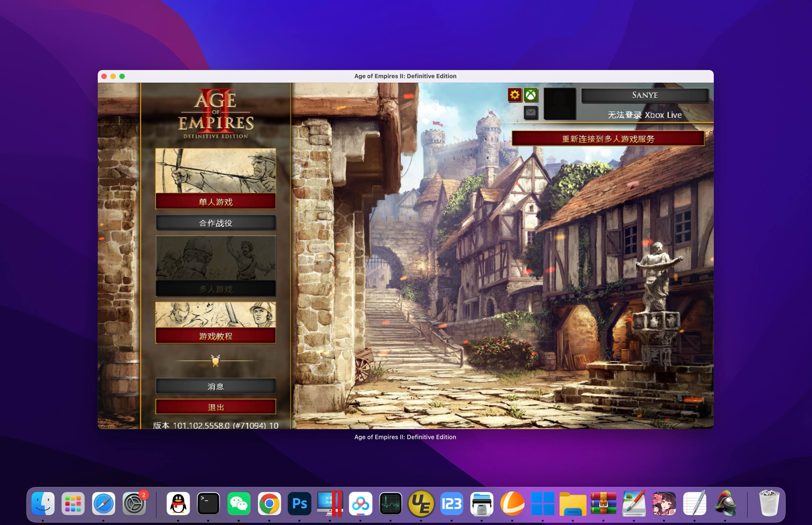Viewport: 812px width, 525px height.
Task: Open the printer scanner app in Dock
Action: 481,503
